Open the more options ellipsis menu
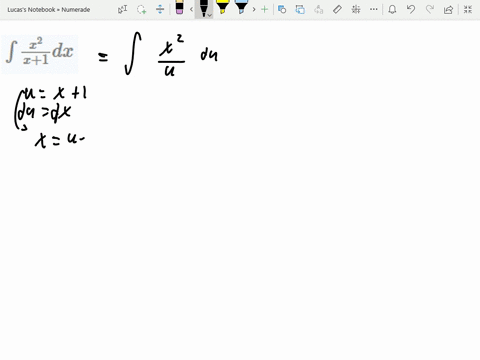Image resolution: width=480 pixels, height=360 pixels. pos(374,9)
